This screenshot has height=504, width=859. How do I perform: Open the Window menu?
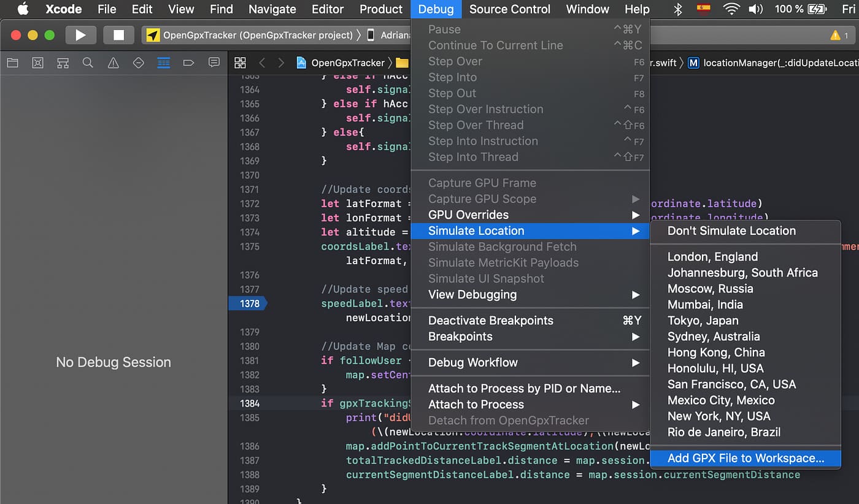coord(587,9)
